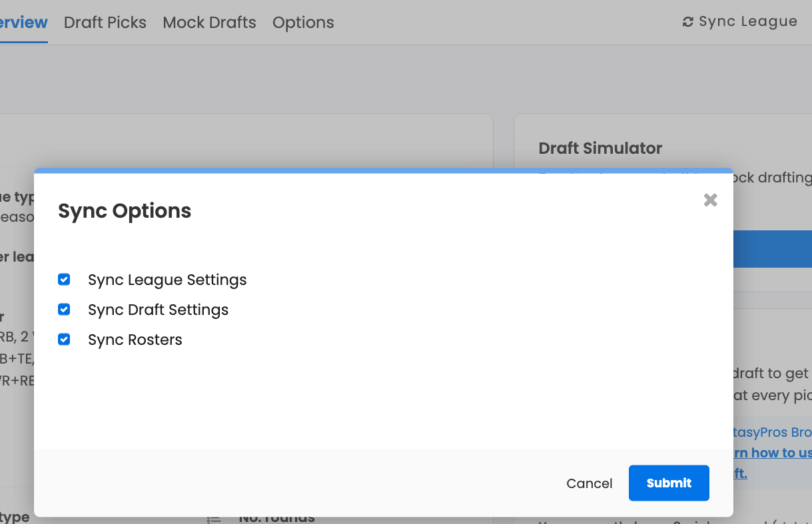Toggle the Sync Draft Settings checkbox
Viewport: 812px width, 524px height.
point(64,310)
